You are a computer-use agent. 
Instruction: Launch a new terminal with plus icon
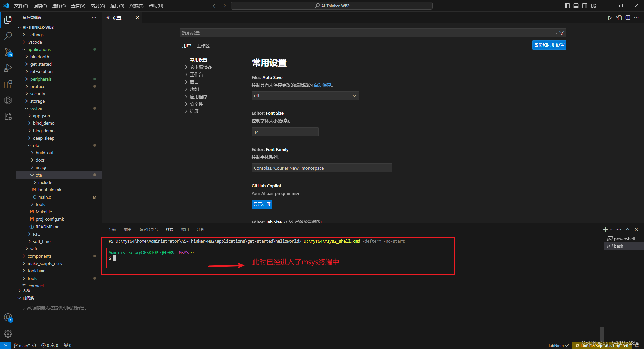pyautogui.click(x=605, y=230)
